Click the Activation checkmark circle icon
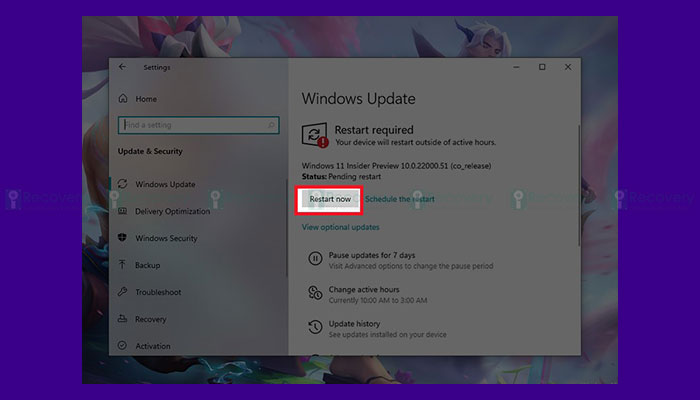Viewport: 700px width, 400px height. [x=122, y=346]
